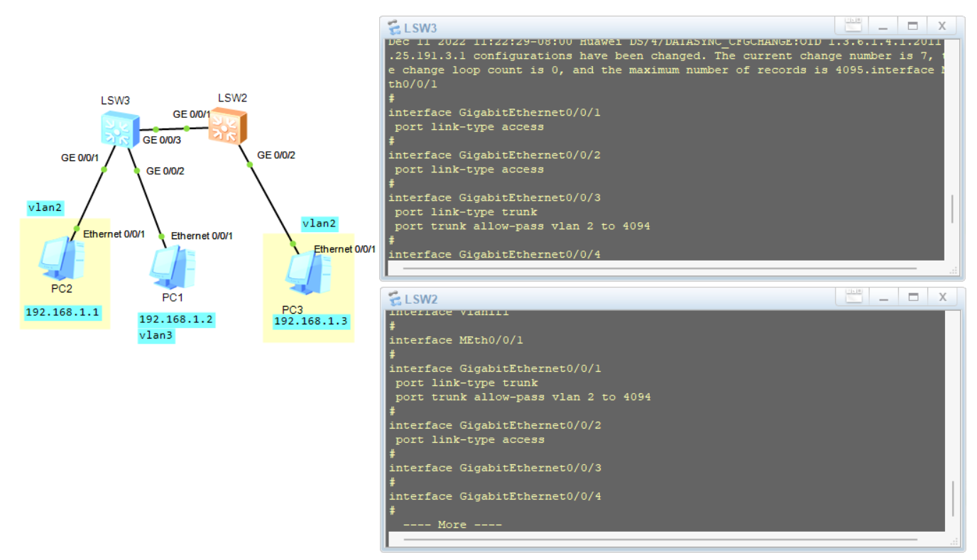Click the 192.168.1.3 label under PC3
The image size is (977, 560).
(312, 322)
